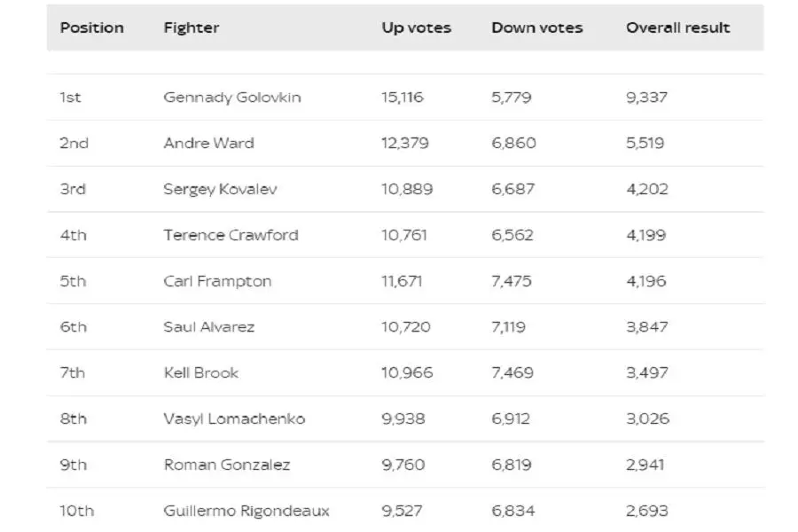This screenshot has width=798, height=532.
Task: Click on Saul Alvarez's name
Action: pos(208,327)
